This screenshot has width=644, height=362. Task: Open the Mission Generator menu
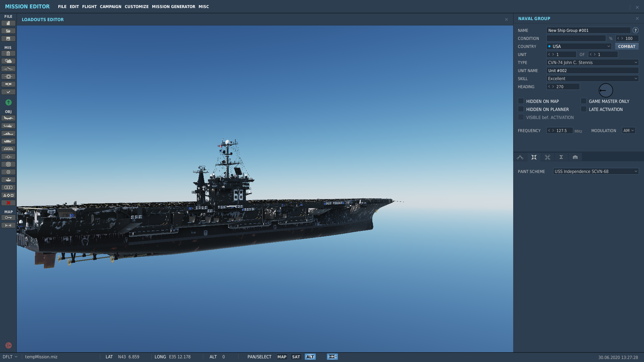point(173,7)
